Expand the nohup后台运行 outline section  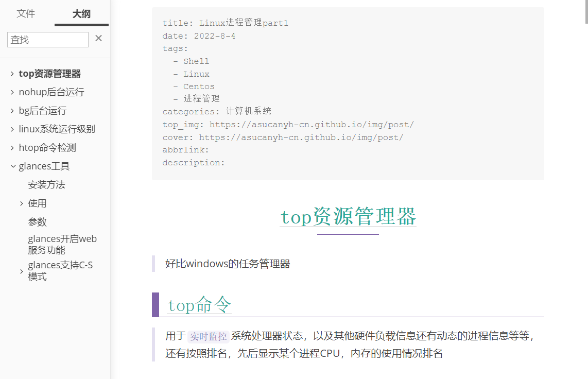(12, 92)
